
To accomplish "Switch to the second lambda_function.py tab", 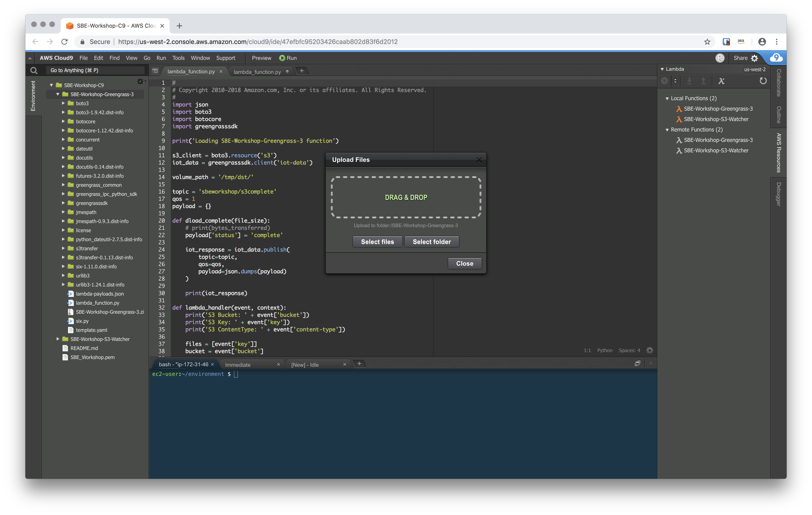I will [257, 72].
